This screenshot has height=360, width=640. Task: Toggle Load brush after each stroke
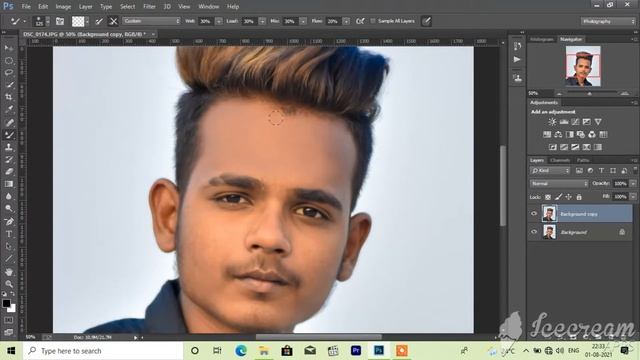[x=99, y=21]
